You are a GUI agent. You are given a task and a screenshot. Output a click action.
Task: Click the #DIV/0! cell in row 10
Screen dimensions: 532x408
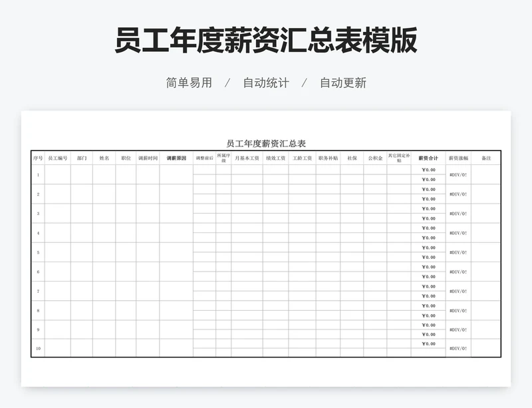tap(458, 348)
